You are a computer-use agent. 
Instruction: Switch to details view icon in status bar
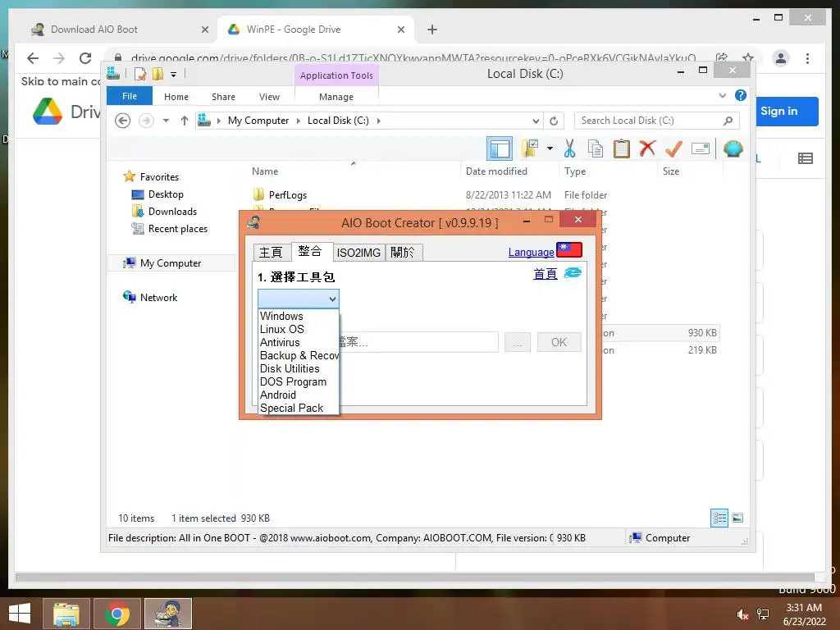(x=719, y=518)
